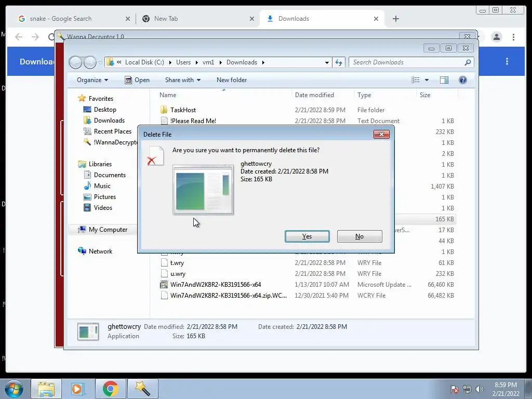This screenshot has width=532, height=399.
Task: Open !WannaDecryptor shortcut in Favorites
Action: pyautogui.click(x=115, y=142)
